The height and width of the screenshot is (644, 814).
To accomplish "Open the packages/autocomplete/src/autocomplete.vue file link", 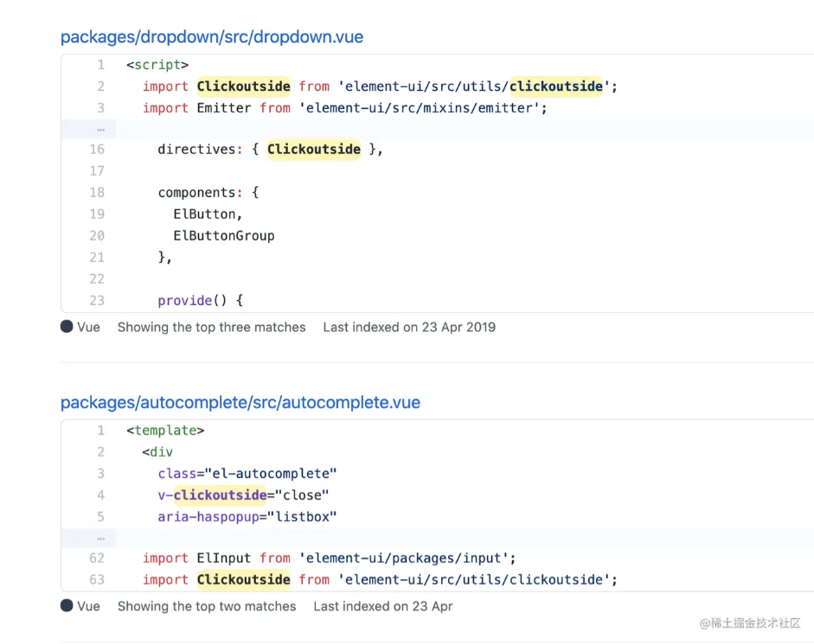I will pyautogui.click(x=240, y=403).
